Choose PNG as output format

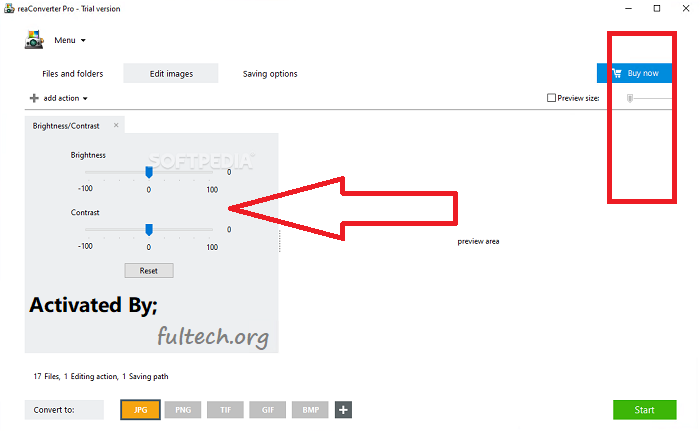(x=183, y=410)
